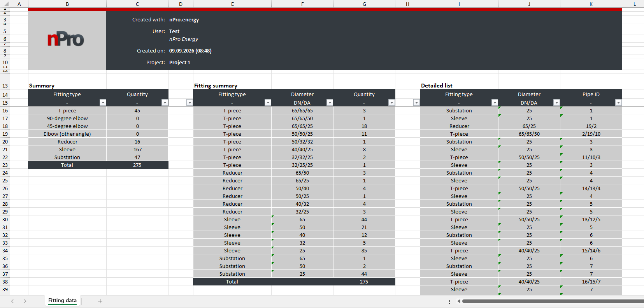Click the sheet tab bar options dots
This screenshot has width=644, height=308.
pyautogui.click(x=449, y=301)
